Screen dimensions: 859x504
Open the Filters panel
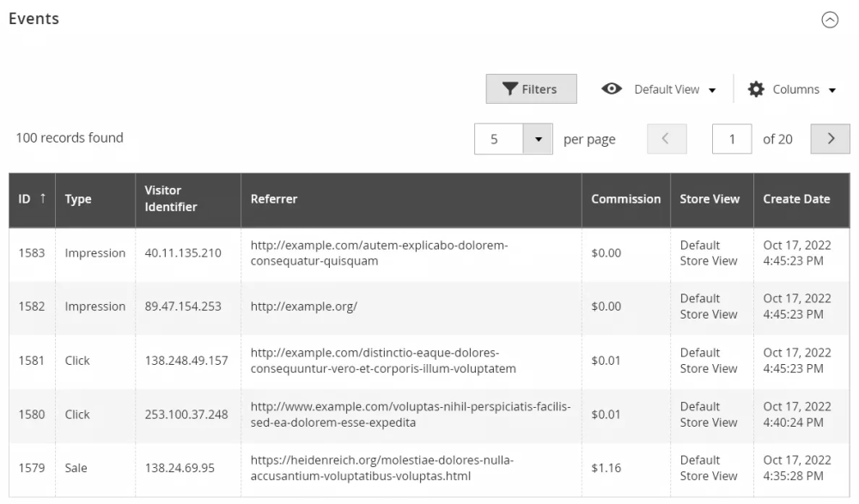coord(531,89)
